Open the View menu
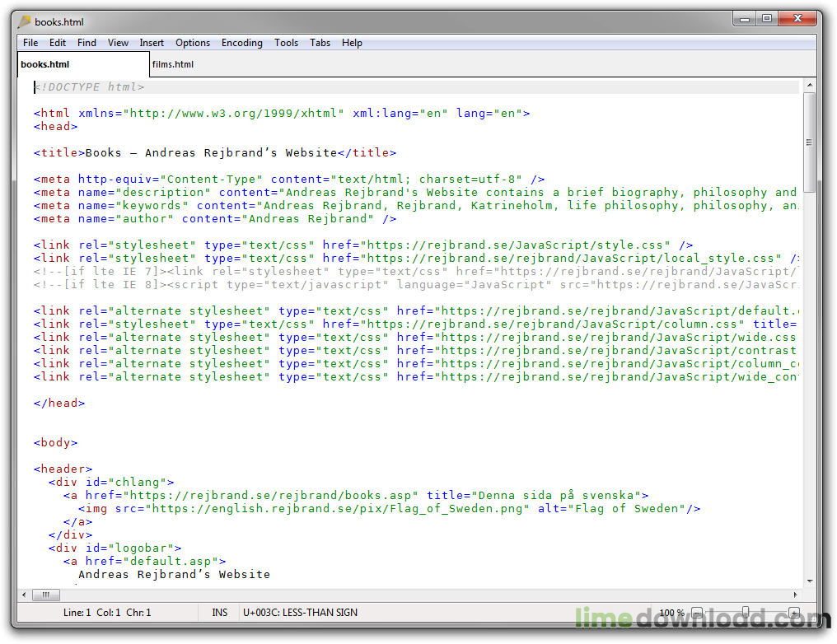Viewport: 837px width, 644px height. [x=118, y=43]
